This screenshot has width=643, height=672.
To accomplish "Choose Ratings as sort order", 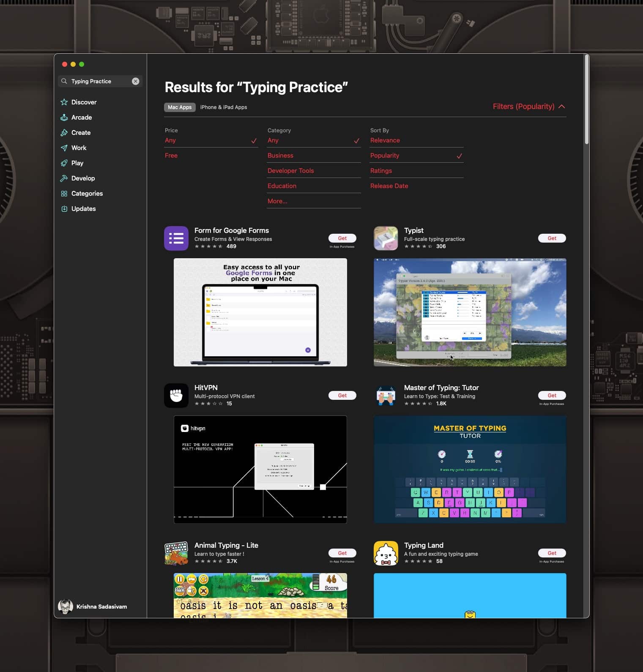I will 381,171.
